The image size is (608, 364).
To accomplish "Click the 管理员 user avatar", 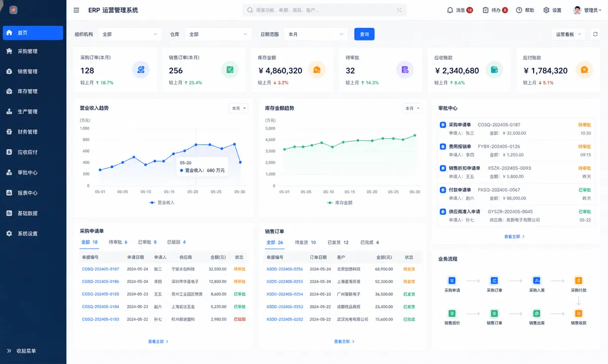I will click(x=577, y=10).
